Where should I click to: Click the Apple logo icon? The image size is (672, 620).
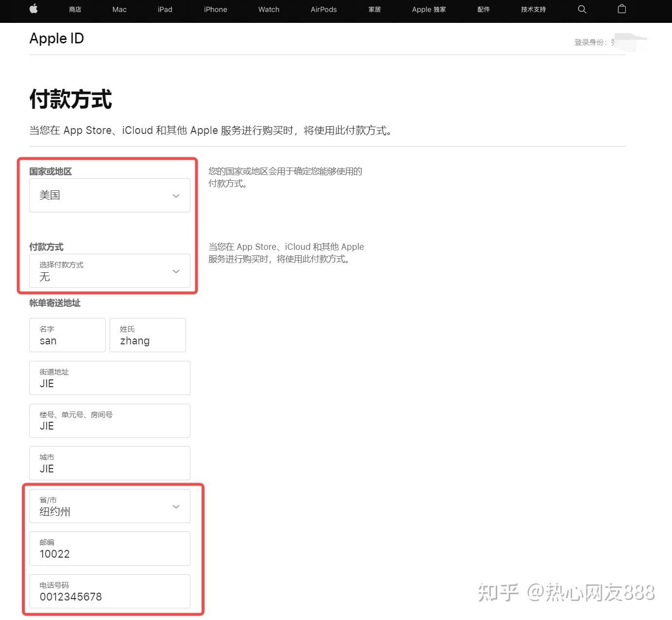33,9
